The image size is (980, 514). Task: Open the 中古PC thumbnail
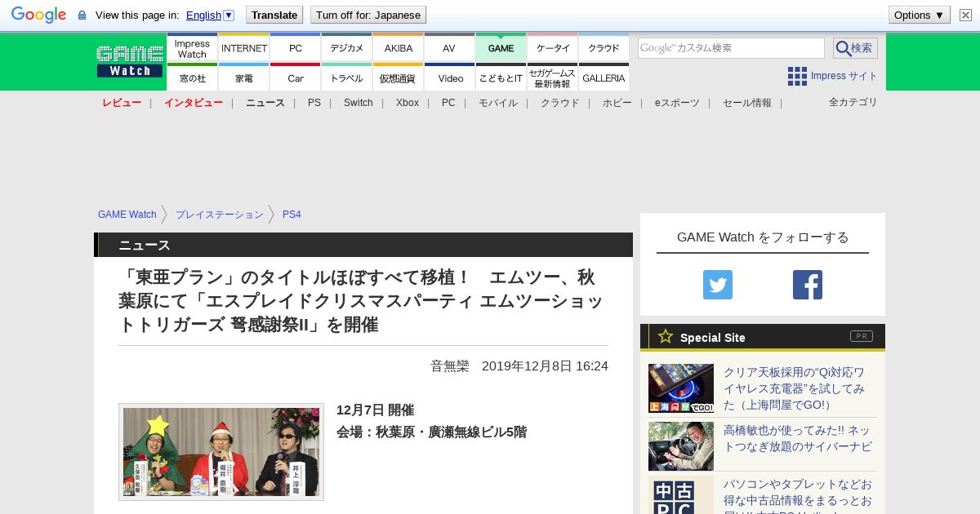681,496
